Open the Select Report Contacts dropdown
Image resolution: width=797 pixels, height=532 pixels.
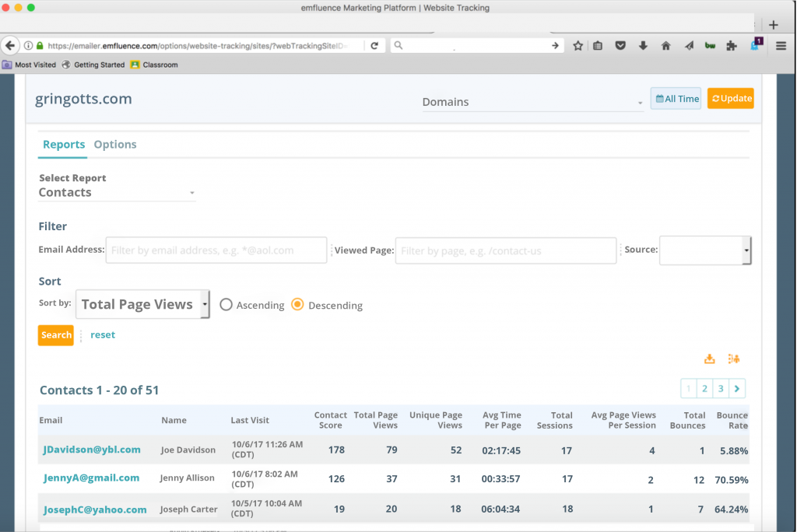(116, 192)
